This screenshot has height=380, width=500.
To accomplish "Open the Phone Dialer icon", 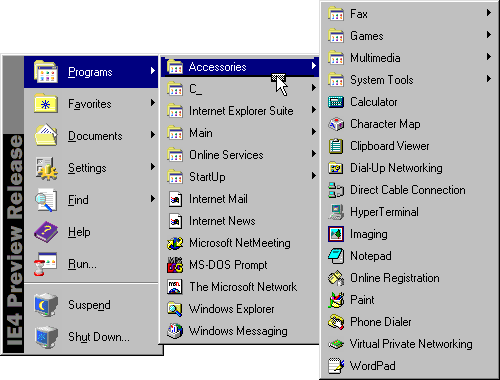I will point(336,322).
